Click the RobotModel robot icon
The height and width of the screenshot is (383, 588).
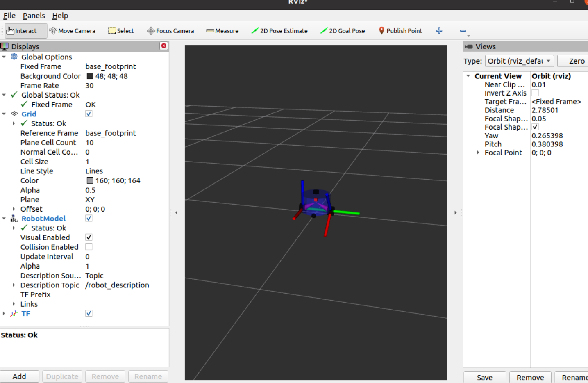(x=14, y=219)
